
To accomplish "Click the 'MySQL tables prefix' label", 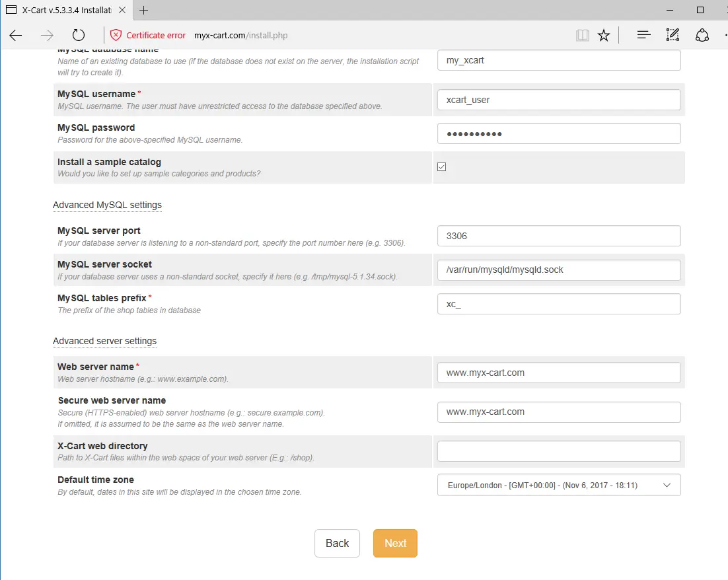I will [102, 298].
